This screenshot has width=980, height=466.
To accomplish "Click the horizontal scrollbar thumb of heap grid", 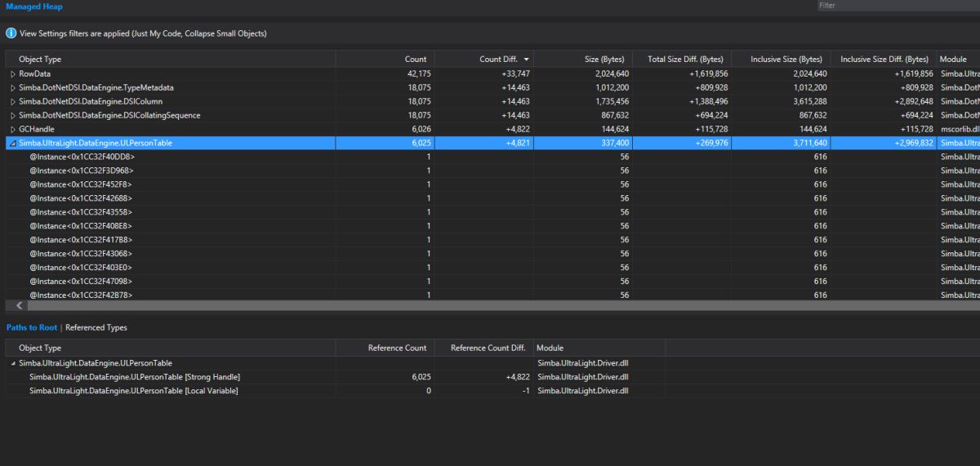I will point(504,305).
